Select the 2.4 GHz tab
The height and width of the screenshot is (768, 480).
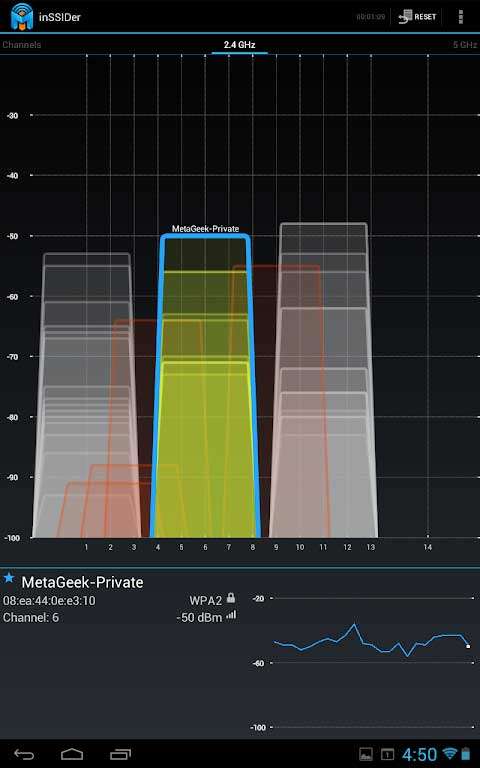(x=240, y=45)
